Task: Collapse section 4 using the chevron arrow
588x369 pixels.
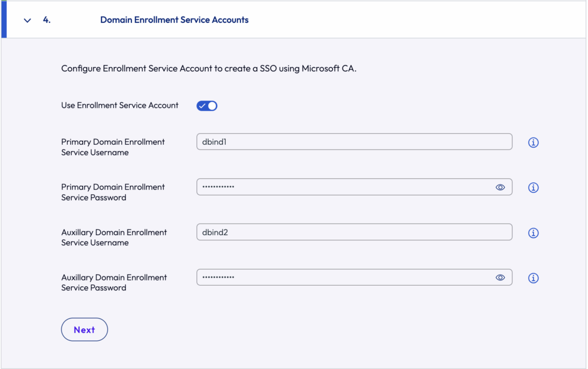Action: (27, 20)
